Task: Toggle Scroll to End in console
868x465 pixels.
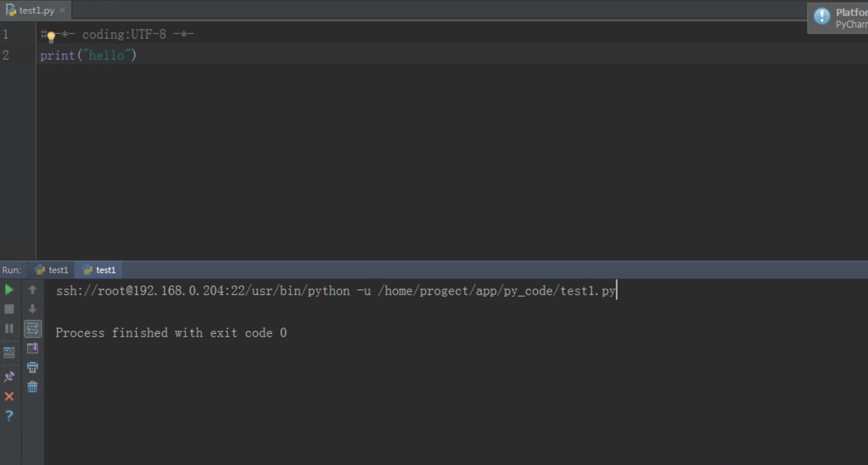Action: point(32,347)
